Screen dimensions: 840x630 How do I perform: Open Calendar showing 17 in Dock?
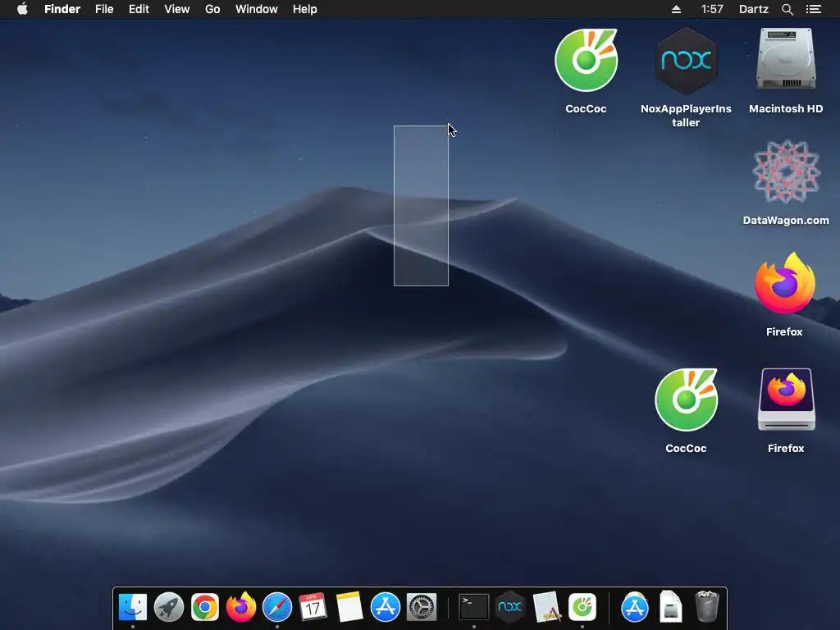(x=313, y=607)
